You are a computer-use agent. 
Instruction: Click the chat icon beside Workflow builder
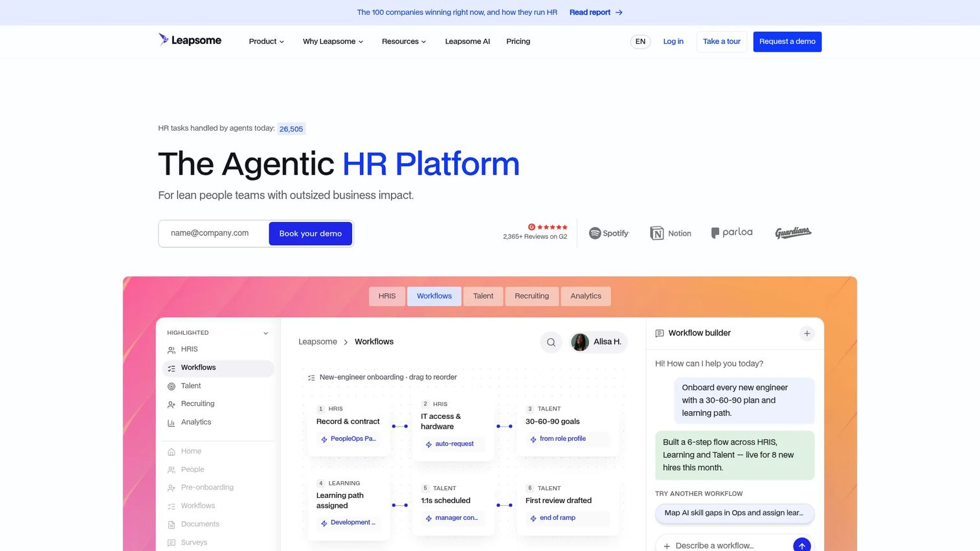coord(660,333)
